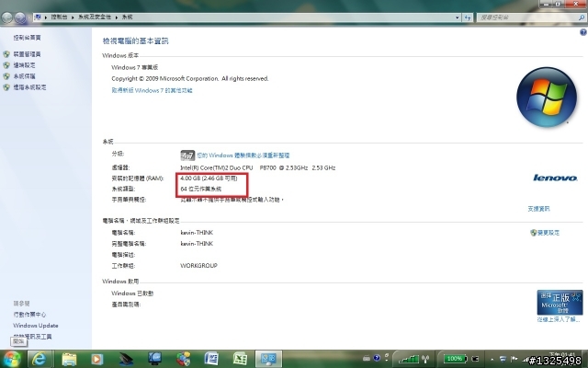Expand the arrow right after 控制台 breadcrumb
588x368 pixels.
73,17
